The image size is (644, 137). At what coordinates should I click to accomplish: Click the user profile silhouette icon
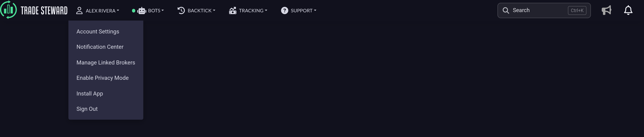click(79, 10)
